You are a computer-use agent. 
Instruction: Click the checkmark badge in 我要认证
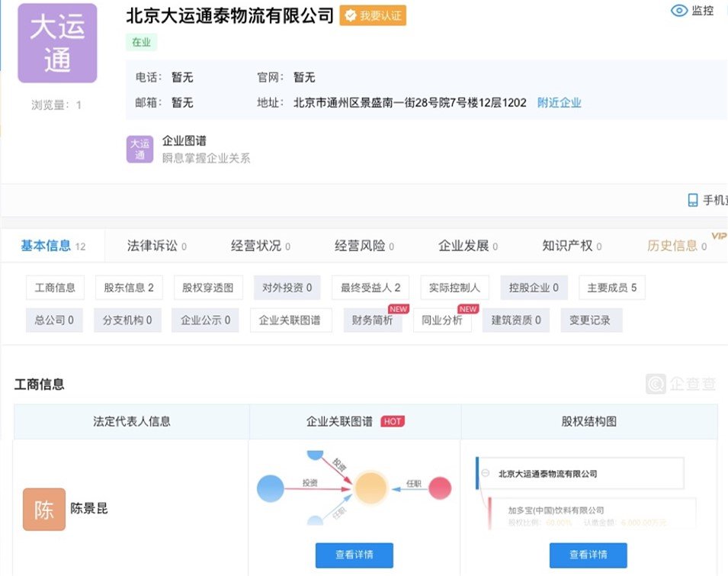[351, 16]
